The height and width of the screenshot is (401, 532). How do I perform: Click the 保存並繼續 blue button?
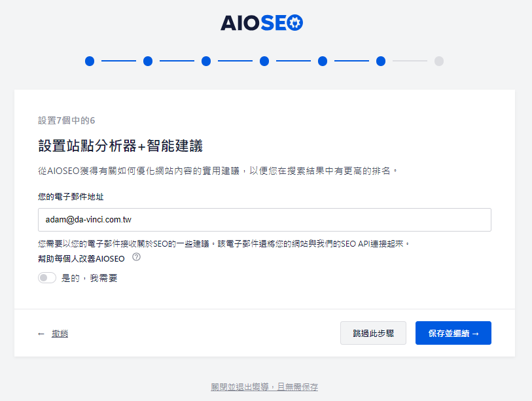pos(453,333)
